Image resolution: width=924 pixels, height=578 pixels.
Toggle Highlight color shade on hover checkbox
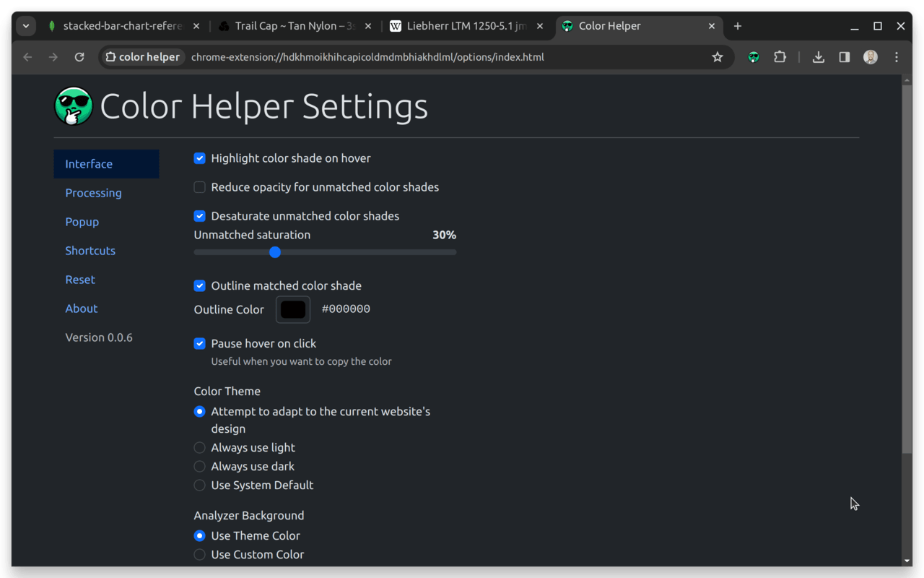[200, 158]
